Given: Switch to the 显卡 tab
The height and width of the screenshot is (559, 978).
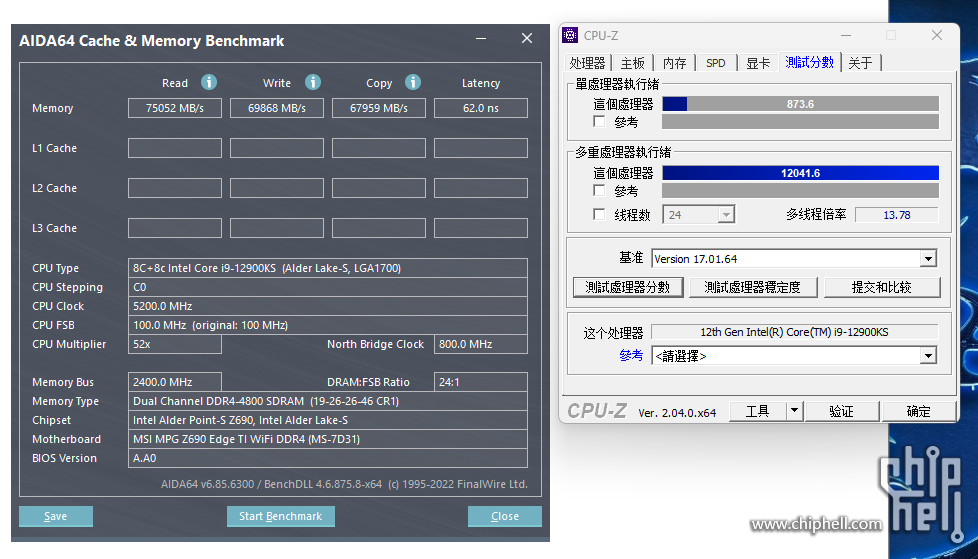Looking at the screenshot, I should pos(758,63).
